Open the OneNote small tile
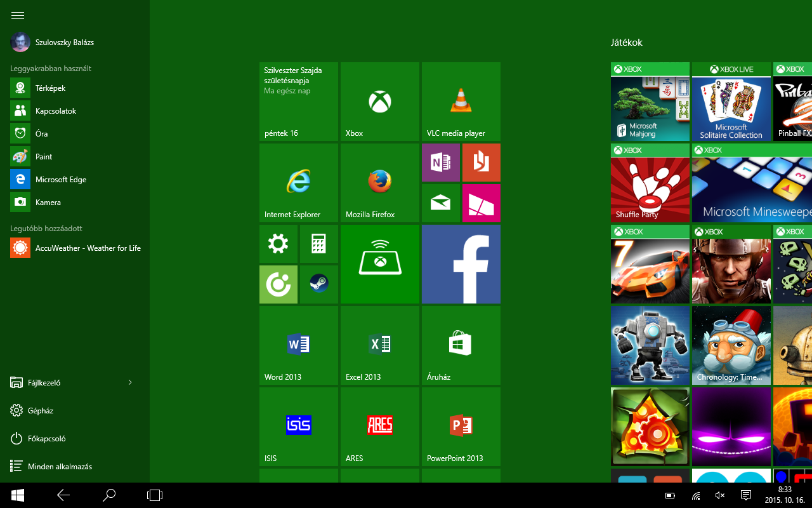This screenshot has height=508, width=812. tap(441, 163)
